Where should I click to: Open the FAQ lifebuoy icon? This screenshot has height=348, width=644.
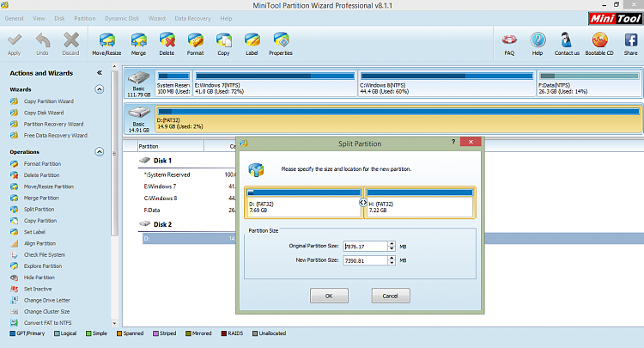click(x=509, y=40)
